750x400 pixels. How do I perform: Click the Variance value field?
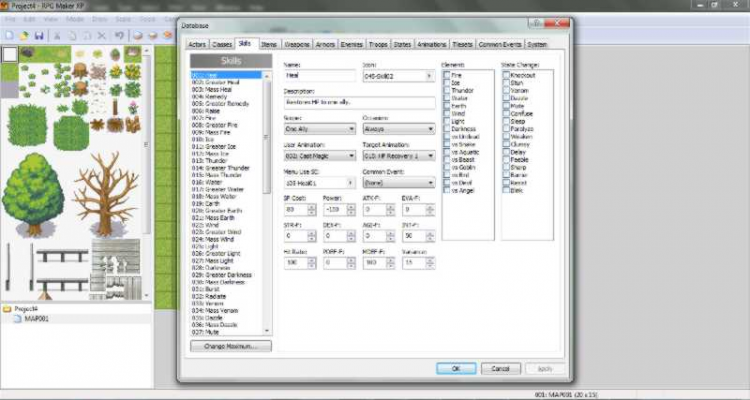(x=414, y=263)
